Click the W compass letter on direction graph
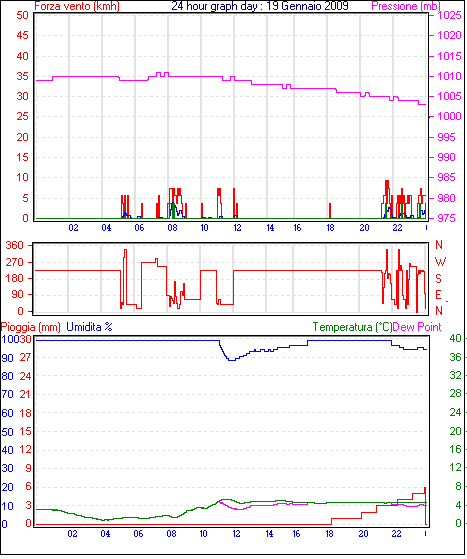This screenshot has width=467, height=559. click(x=440, y=262)
